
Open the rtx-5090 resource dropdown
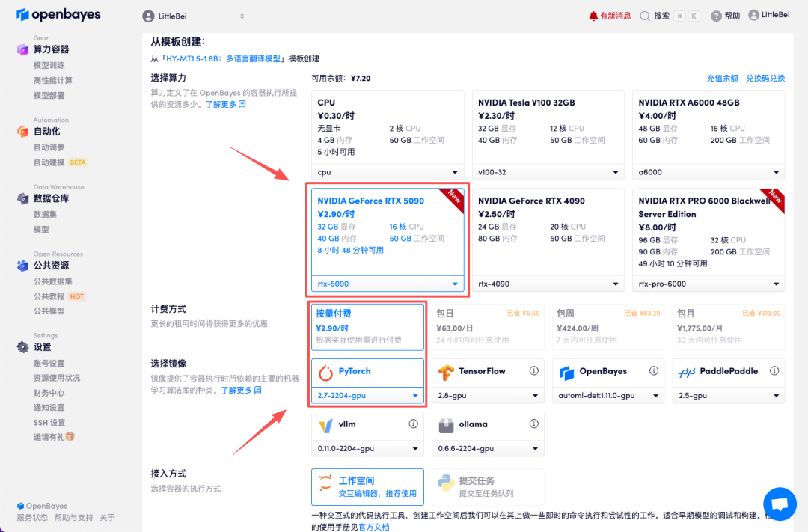point(387,284)
